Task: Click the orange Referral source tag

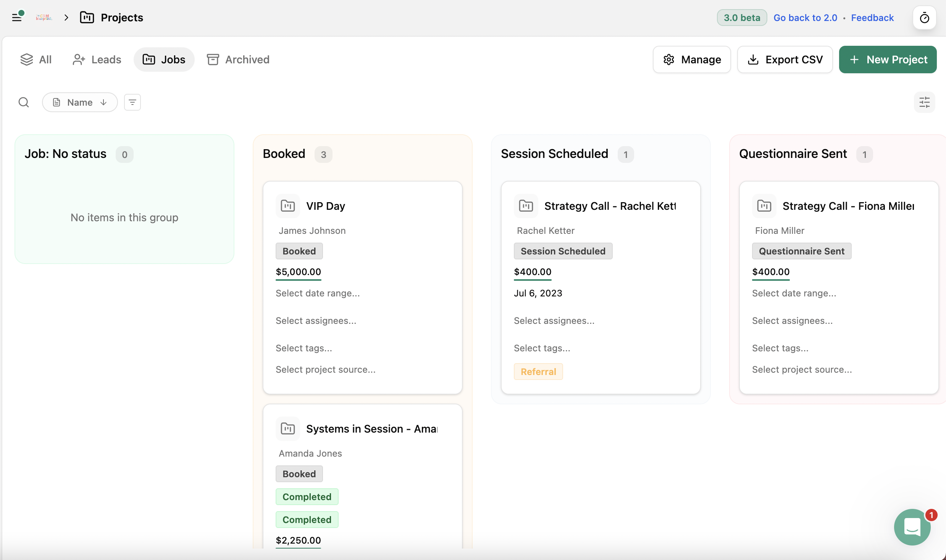Action: point(538,372)
